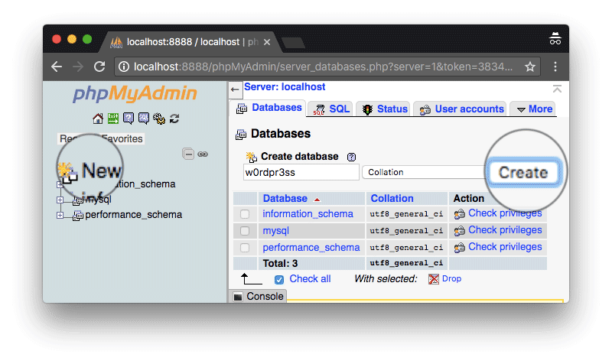Click privileges icon in mysql row

[460, 231]
